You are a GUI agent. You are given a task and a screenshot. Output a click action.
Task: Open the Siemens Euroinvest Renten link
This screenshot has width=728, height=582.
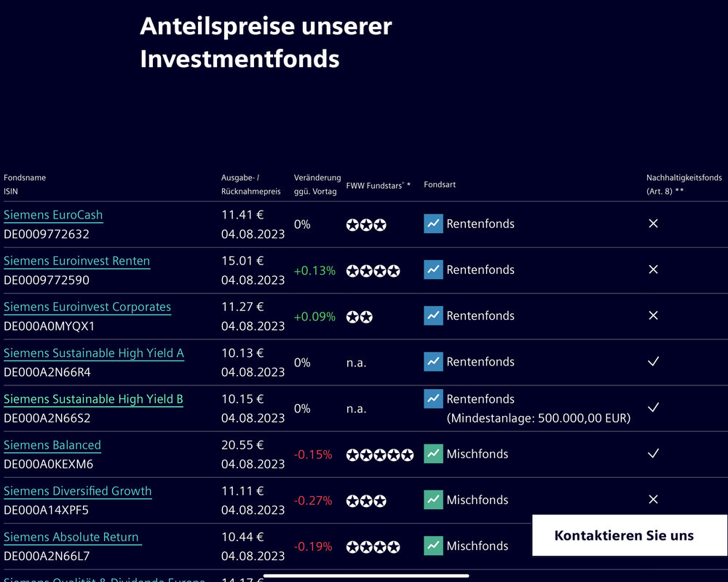tap(76, 261)
